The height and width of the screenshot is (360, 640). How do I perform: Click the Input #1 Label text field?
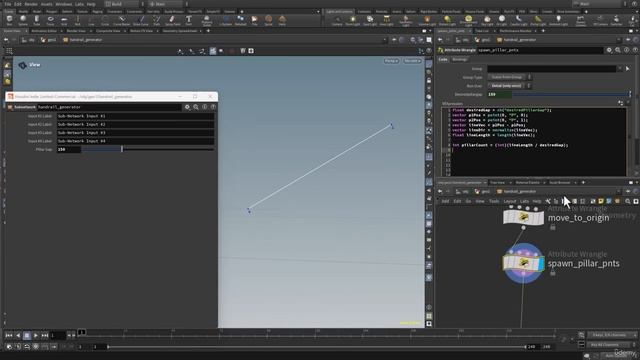pyautogui.click(x=135, y=116)
